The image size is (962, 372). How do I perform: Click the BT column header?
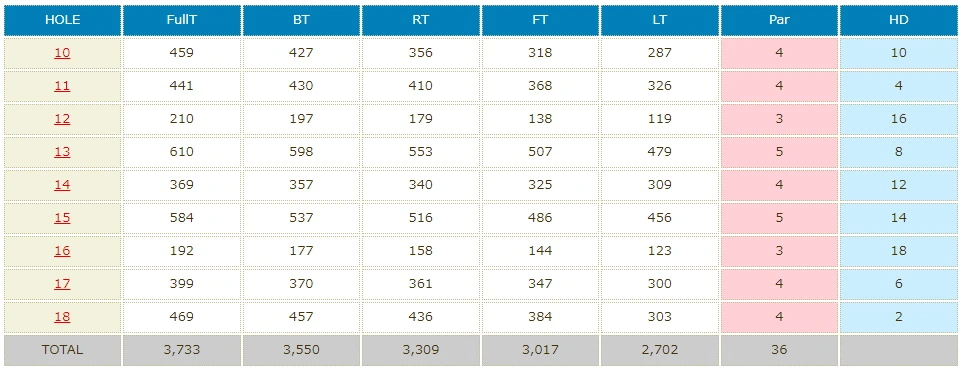pos(301,20)
